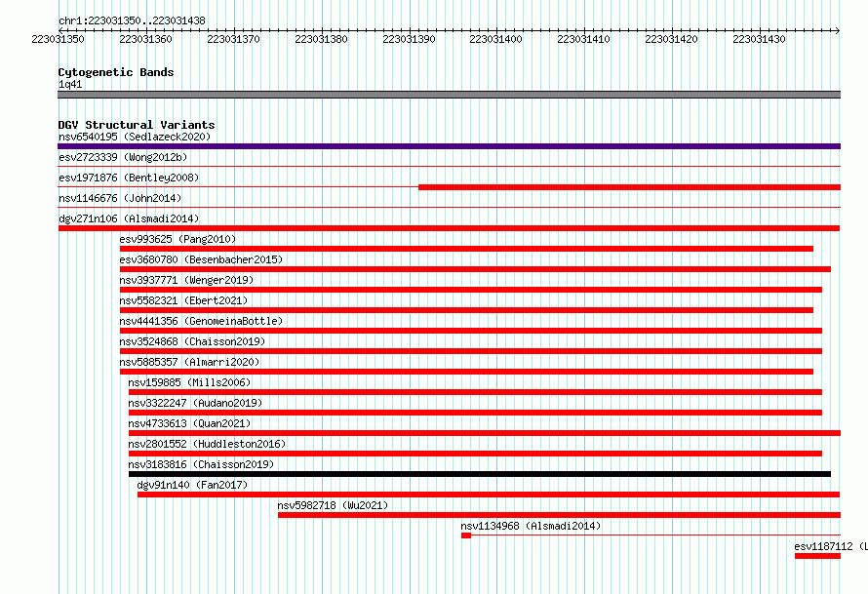The image size is (868, 594).
Task: Select the black nsv3183816 variant bar
Action: pyautogui.click(x=480, y=474)
